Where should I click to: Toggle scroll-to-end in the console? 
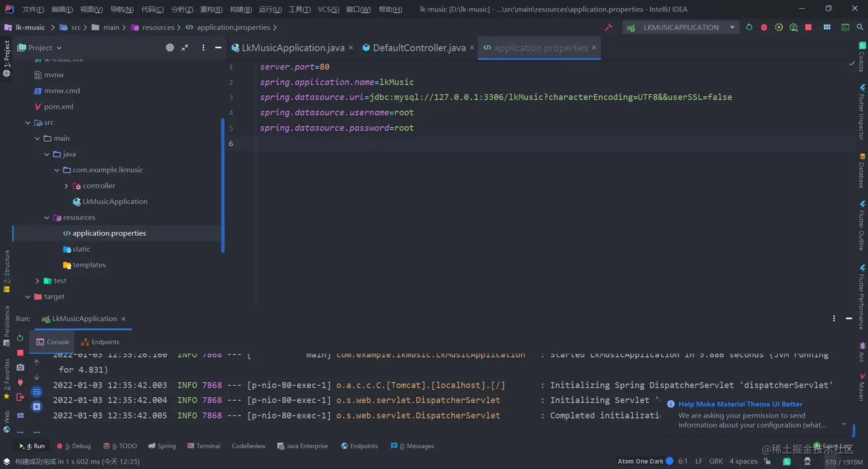(x=36, y=406)
